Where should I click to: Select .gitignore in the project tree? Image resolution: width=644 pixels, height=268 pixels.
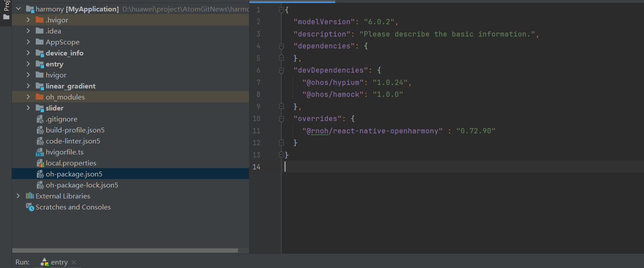point(62,119)
